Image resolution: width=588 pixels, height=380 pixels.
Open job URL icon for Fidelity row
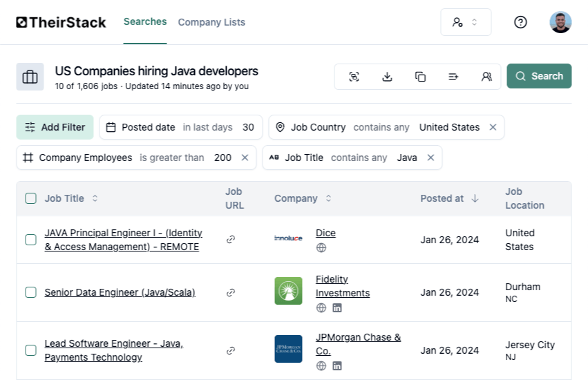click(231, 292)
